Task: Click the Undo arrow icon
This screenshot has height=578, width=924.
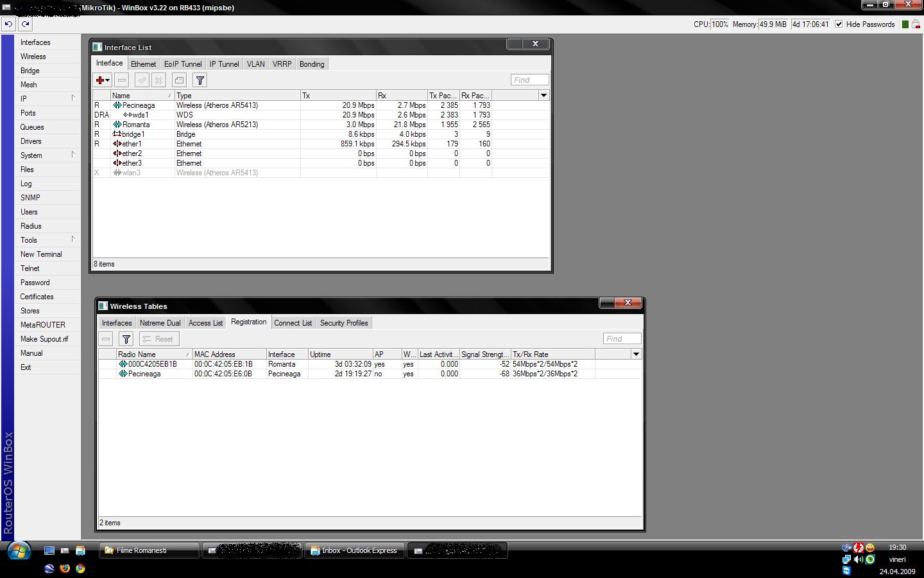Action: click(x=8, y=24)
